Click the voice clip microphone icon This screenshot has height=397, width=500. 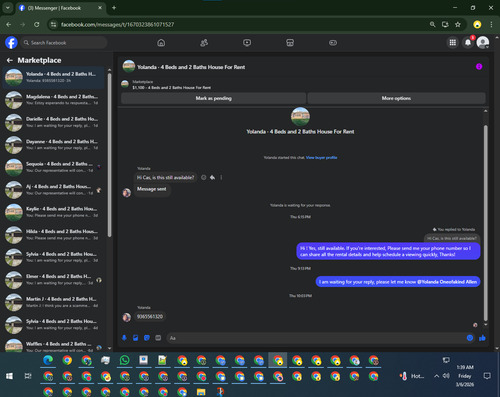click(x=124, y=338)
